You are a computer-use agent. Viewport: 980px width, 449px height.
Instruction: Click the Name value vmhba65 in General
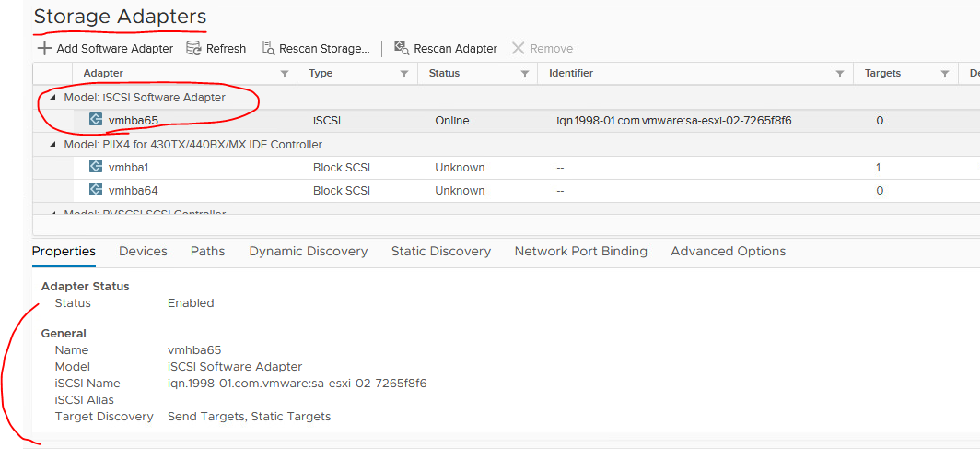194,349
